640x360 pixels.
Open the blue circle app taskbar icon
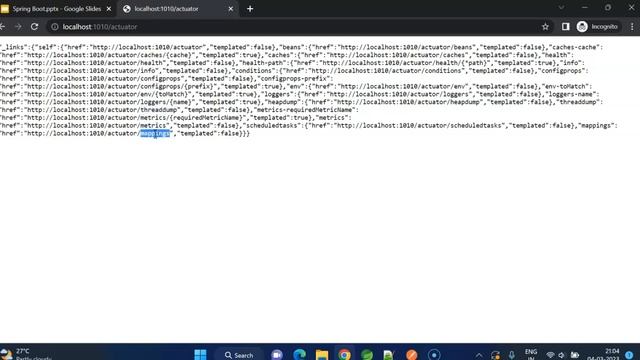coord(434,355)
